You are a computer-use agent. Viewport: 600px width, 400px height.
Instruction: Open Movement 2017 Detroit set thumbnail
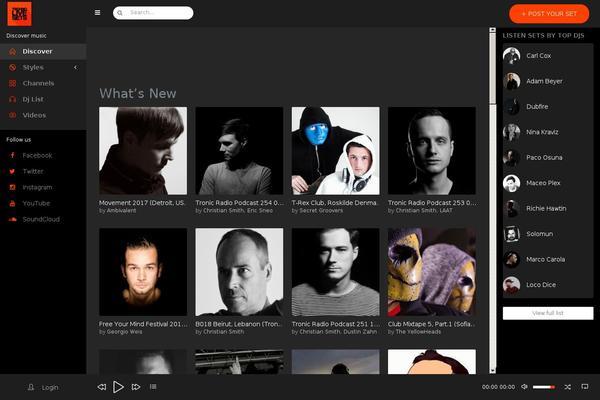[143, 151]
